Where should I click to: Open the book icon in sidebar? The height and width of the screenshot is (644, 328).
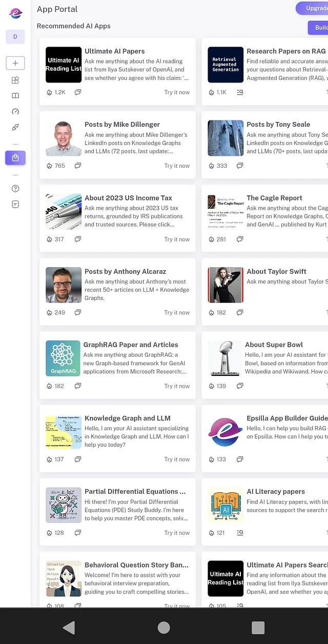[15, 96]
